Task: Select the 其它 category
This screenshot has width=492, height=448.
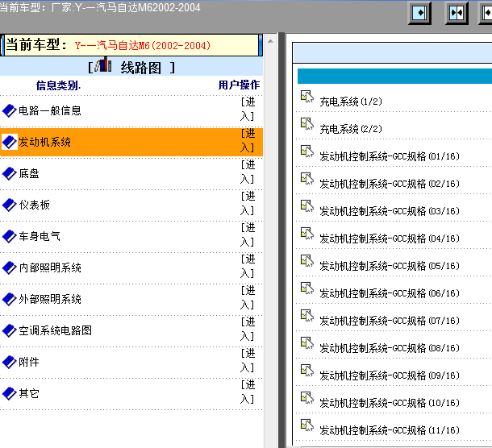Action: pyautogui.click(x=29, y=393)
